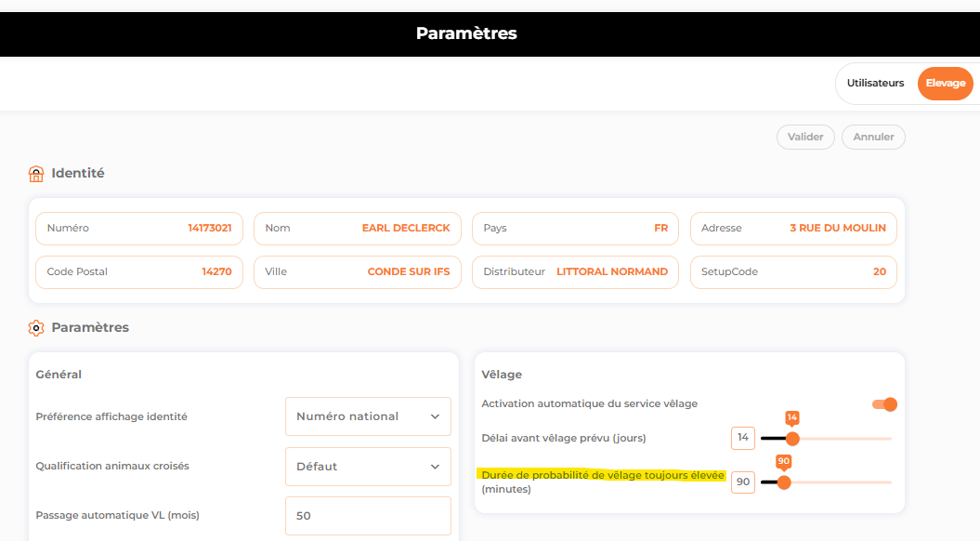The width and height of the screenshot is (980, 541).
Task: Click the Identité house icon
Action: point(36,174)
